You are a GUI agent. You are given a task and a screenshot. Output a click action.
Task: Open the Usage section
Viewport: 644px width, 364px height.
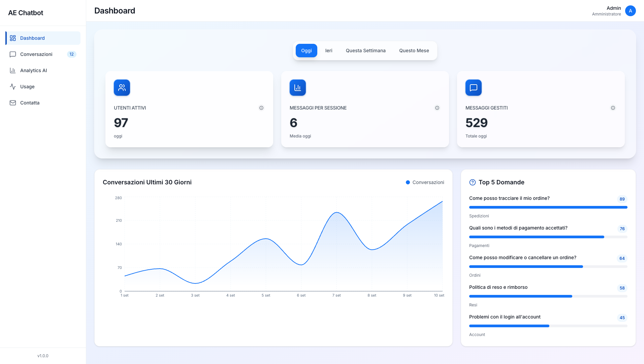[27, 87]
